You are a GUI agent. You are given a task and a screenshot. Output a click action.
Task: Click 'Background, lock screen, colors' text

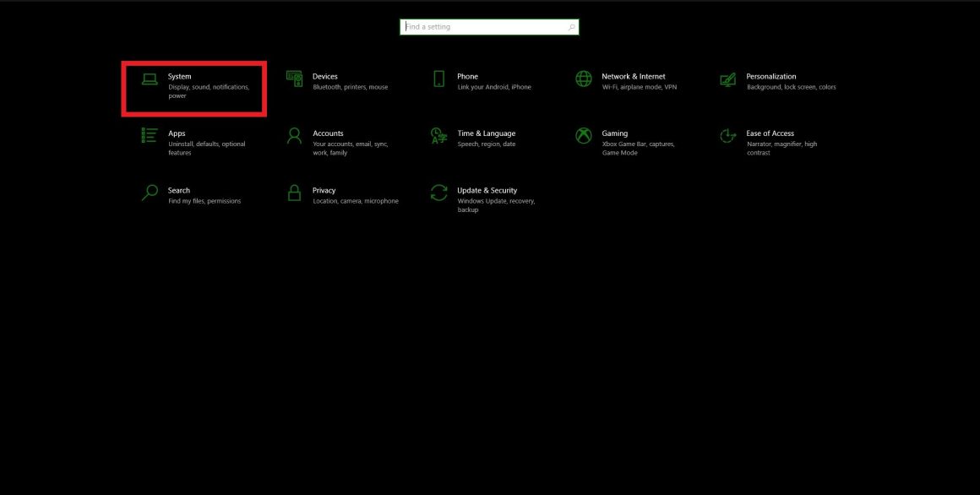(x=792, y=87)
